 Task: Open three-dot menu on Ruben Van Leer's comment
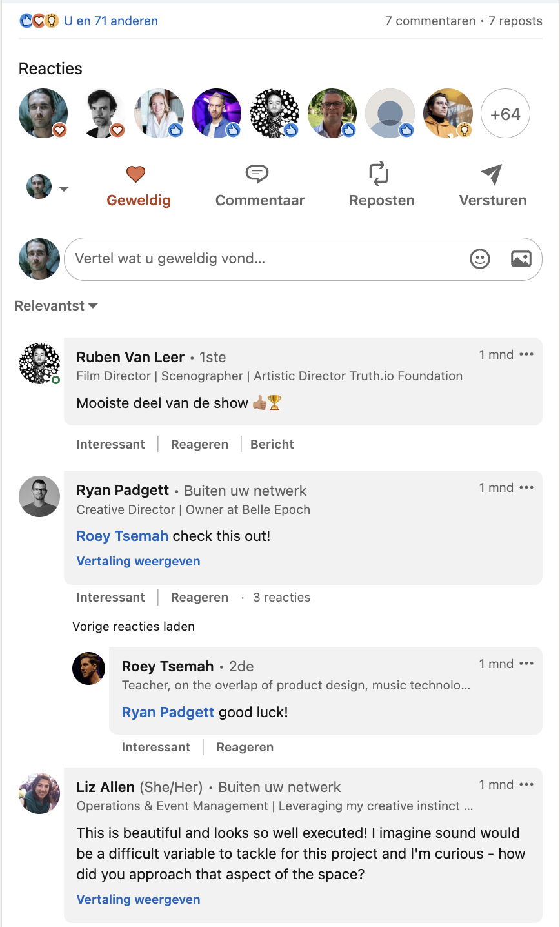coord(526,354)
